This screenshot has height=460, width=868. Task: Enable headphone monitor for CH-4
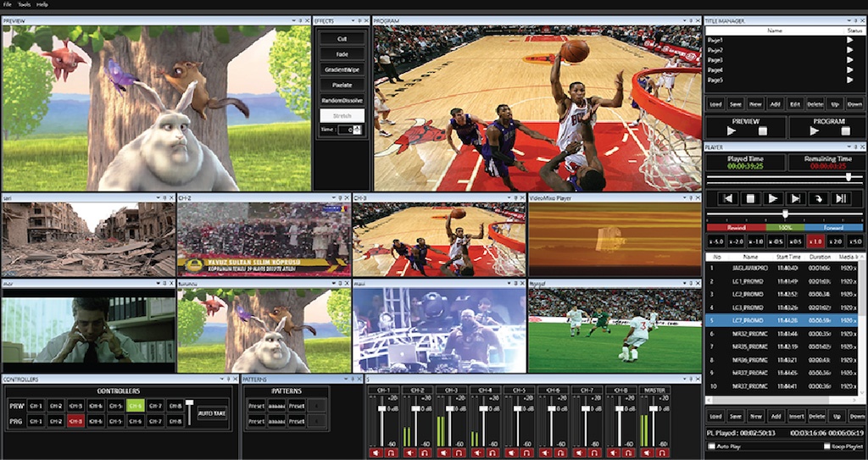tap(492, 453)
